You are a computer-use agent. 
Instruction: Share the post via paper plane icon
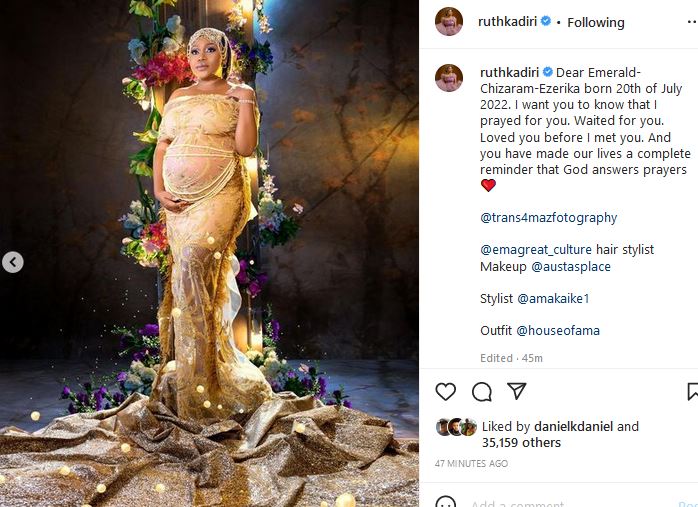point(516,391)
